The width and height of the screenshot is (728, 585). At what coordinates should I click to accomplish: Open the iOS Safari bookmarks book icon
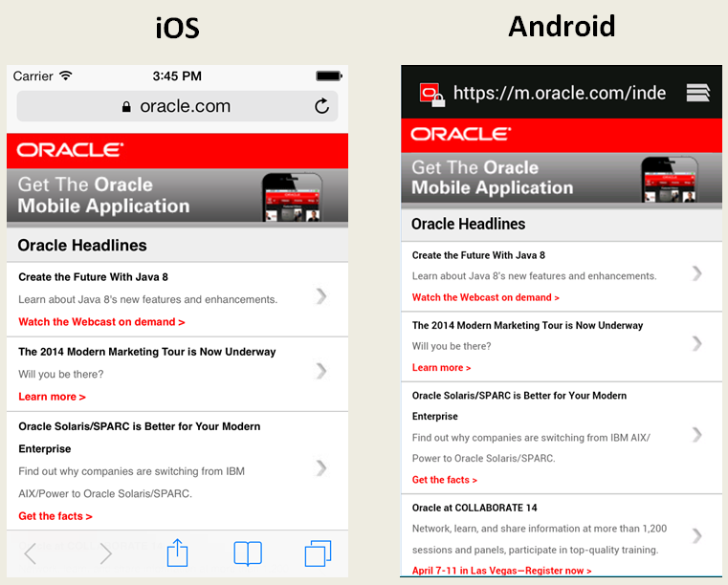[x=248, y=553]
